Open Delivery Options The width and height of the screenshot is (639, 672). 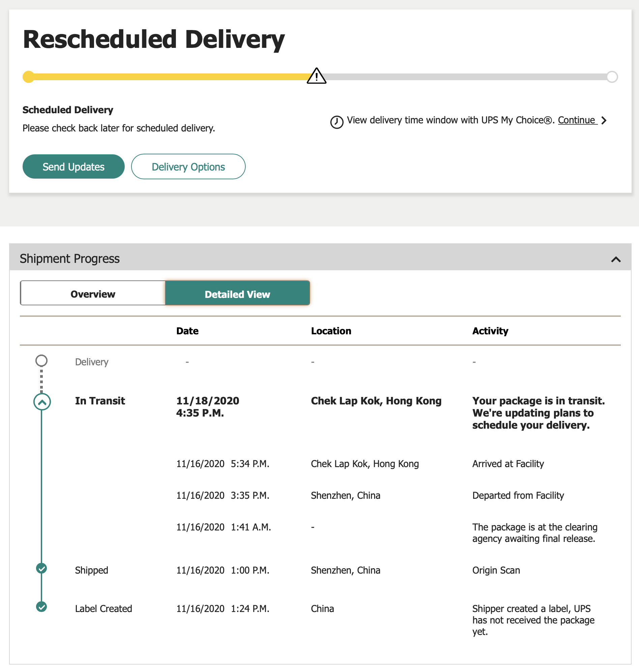188,167
